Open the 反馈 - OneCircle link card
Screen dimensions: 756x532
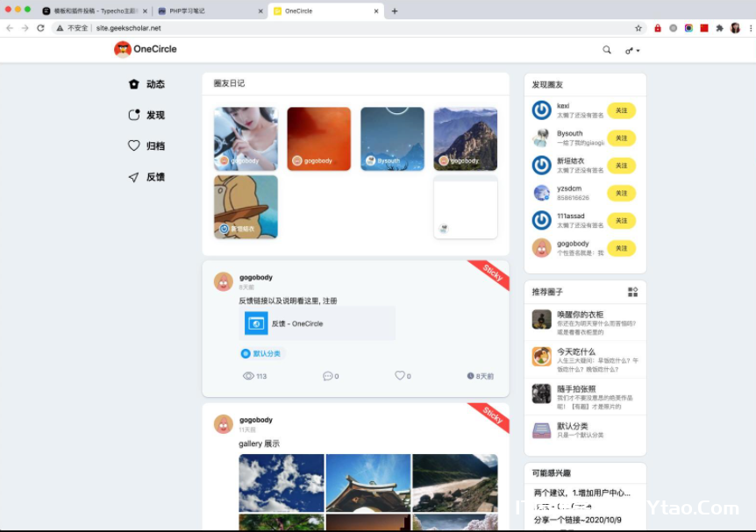(317, 323)
